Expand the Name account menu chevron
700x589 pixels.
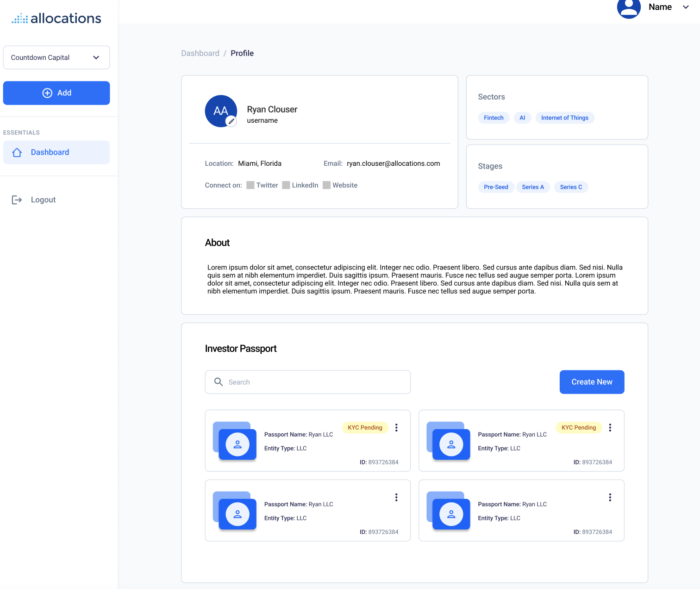686,7
